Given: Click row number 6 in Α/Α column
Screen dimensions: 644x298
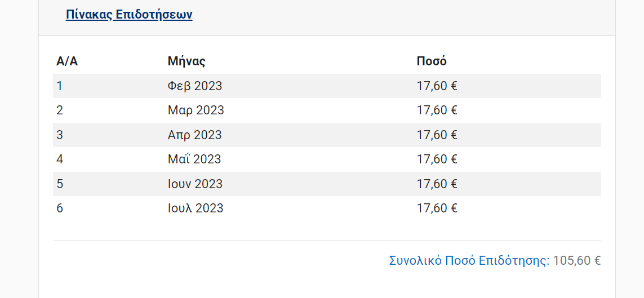Looking at the screenshot, I should 60,208.
